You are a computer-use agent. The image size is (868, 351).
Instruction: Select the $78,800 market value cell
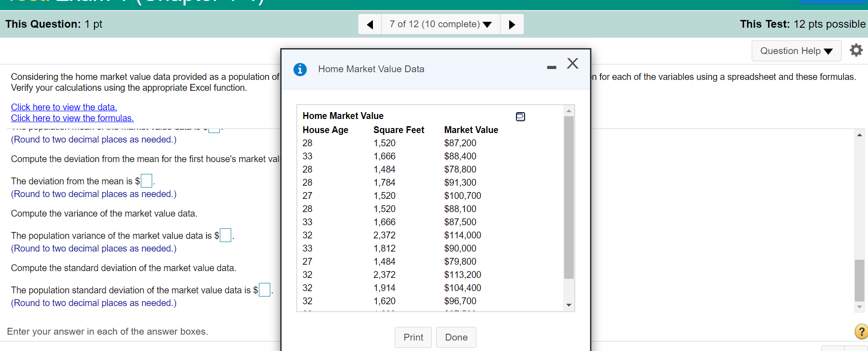pos(460,169)
